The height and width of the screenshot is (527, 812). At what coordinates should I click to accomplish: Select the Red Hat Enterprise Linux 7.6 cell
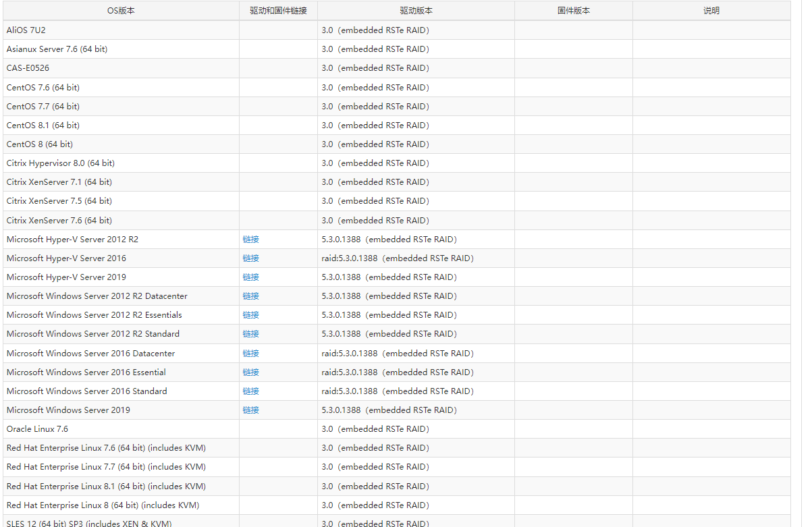[x=121, y=448]
